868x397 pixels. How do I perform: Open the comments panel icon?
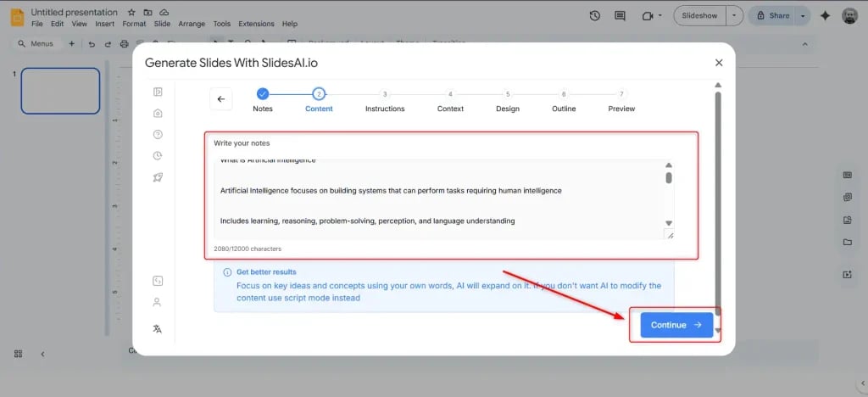pyautogui.click(x=620, y=15)
